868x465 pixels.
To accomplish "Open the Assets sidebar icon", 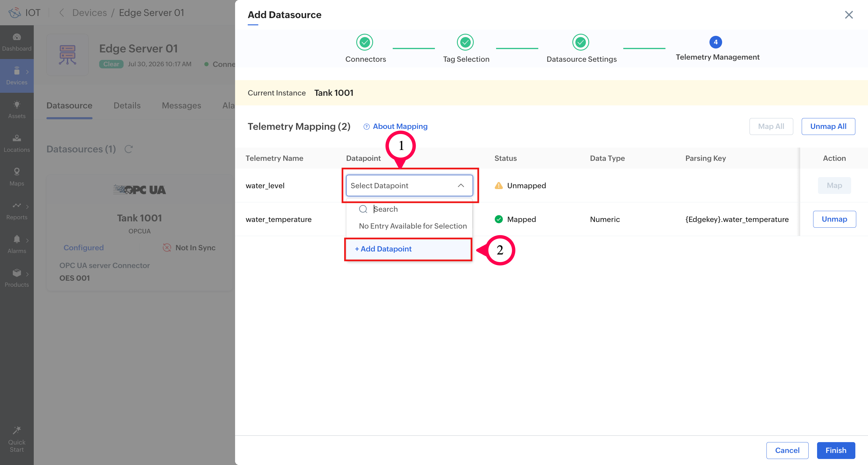I will click(x=17, y=105).
